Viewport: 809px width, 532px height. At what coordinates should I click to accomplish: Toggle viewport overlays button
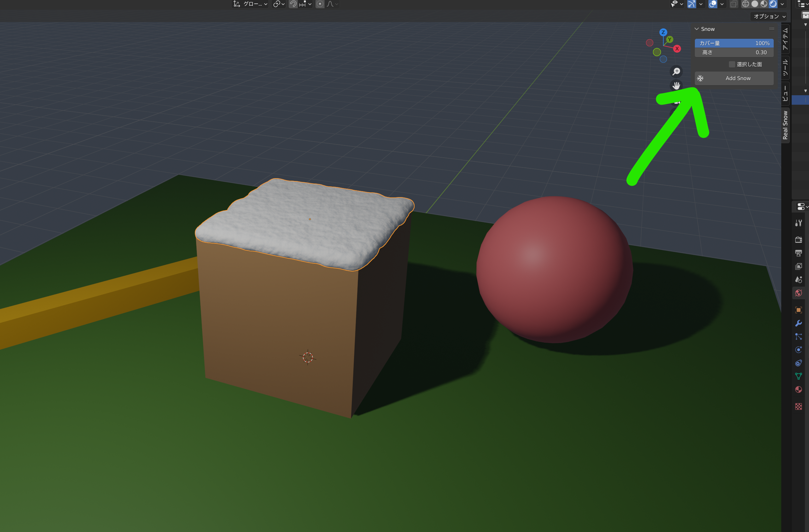click(713, 4)
